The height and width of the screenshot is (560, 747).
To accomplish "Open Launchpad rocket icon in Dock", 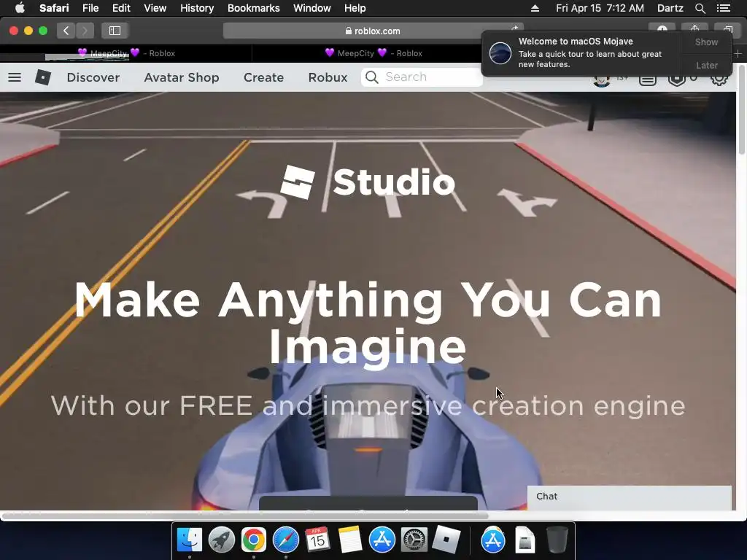I will pyautogui.click(x=222, y=540).
